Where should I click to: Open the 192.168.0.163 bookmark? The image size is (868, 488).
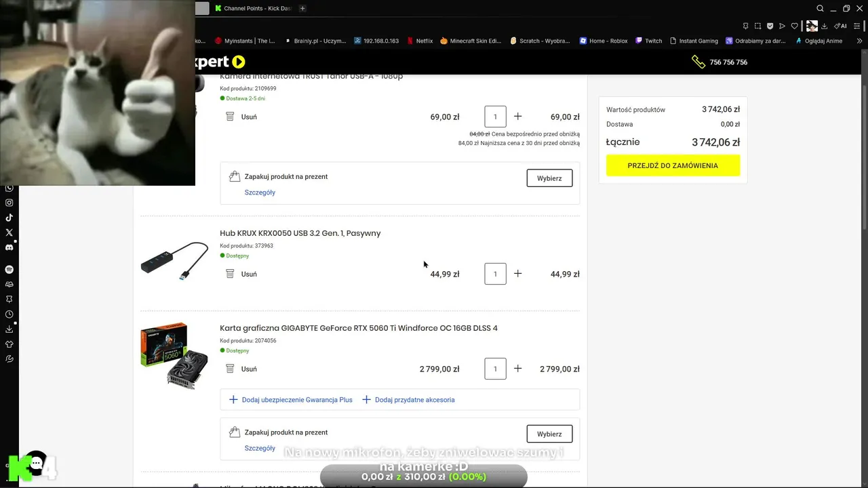(376, 41)
